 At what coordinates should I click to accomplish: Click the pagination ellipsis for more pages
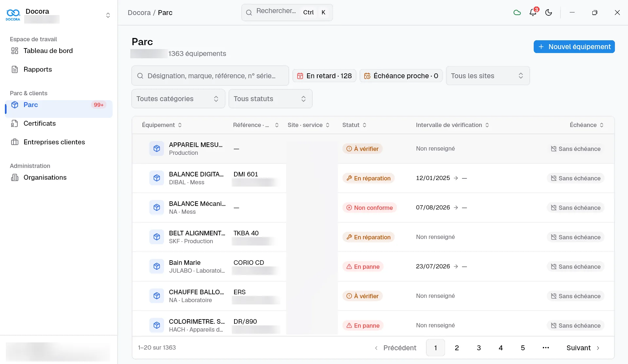coord(545,348)
